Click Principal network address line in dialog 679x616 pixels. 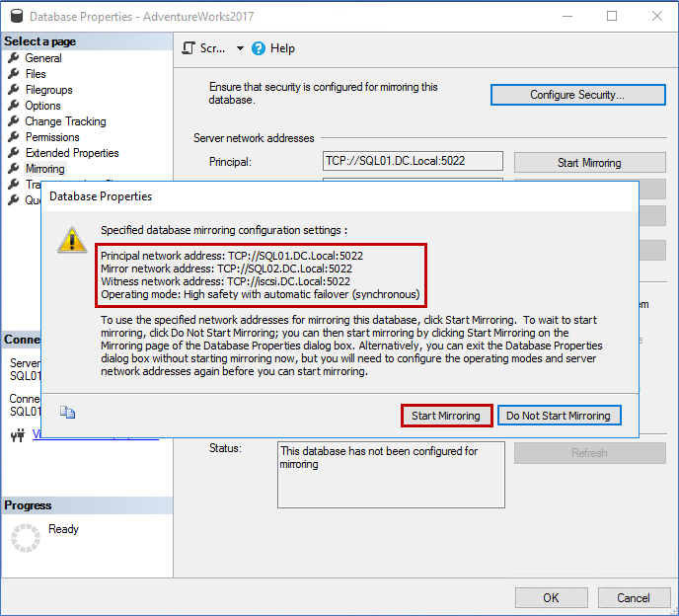[x=232, y=256]
